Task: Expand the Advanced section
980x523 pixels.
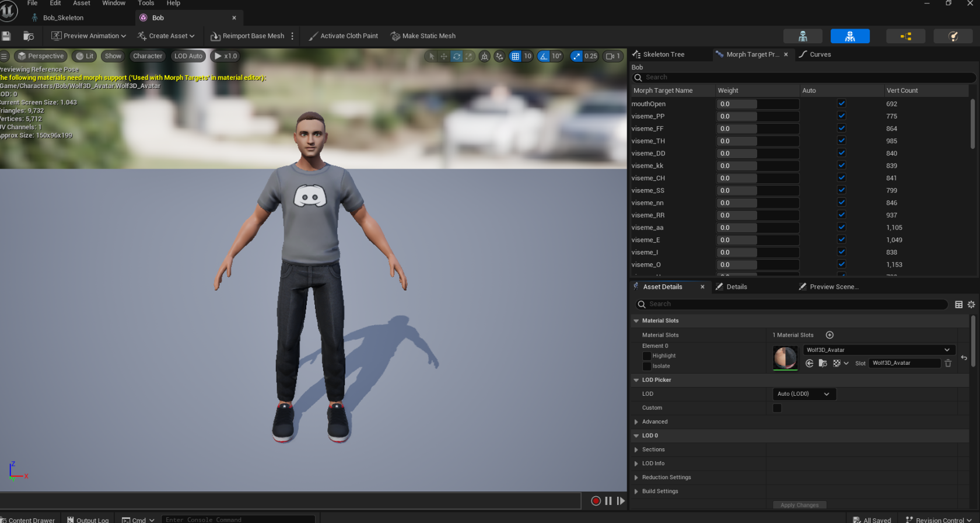Action: click(x=636, y=422)
